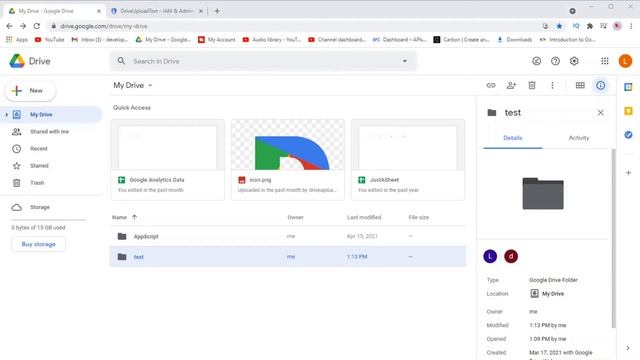Open the search options dropdown arrow
Image resolution: width=640 pixels, height=360 pixels.
tap(405, 61)
